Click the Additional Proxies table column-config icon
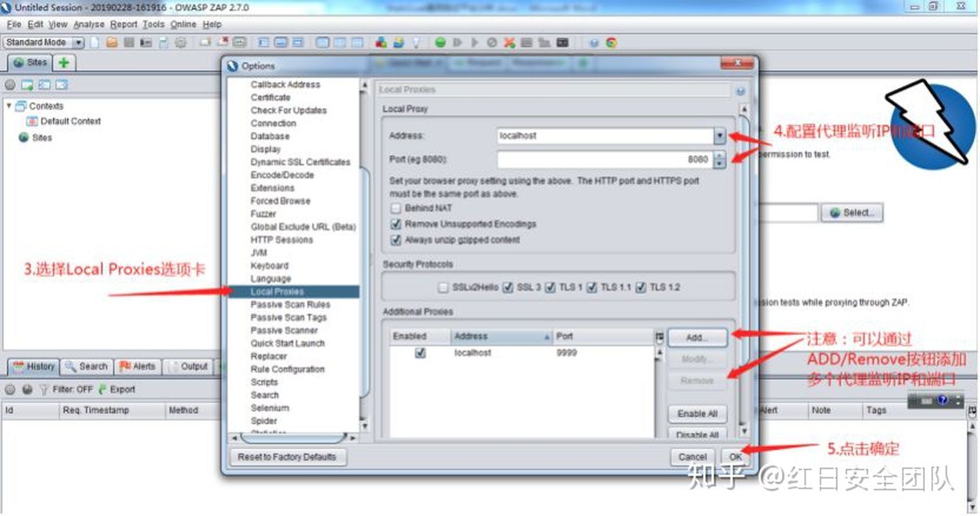The width and height of the screenshot is (980, 516). tap(659, 336)
